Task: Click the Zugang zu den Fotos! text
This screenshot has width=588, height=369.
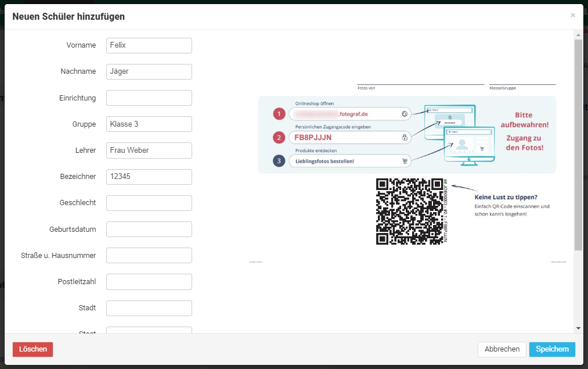Action: [524, 143]
